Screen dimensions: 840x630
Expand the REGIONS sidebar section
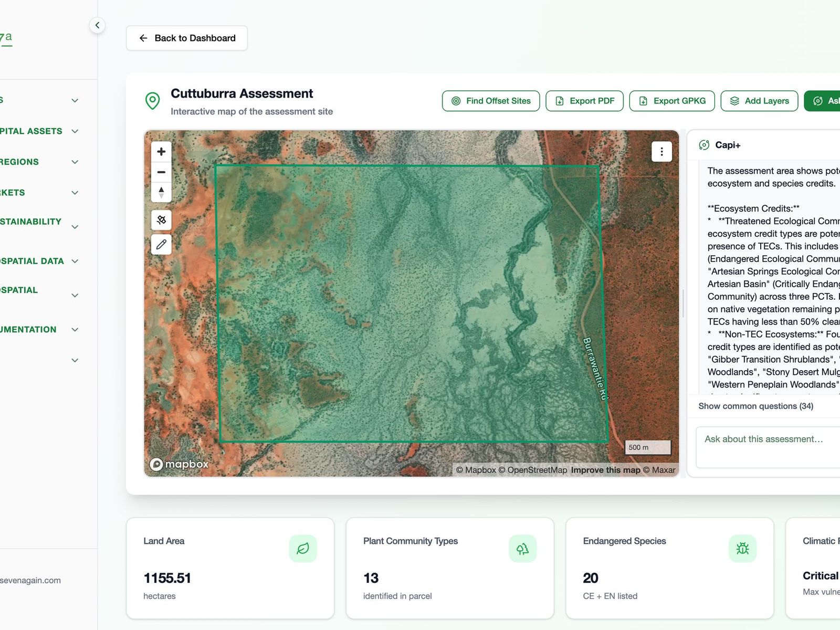(39, 162)
